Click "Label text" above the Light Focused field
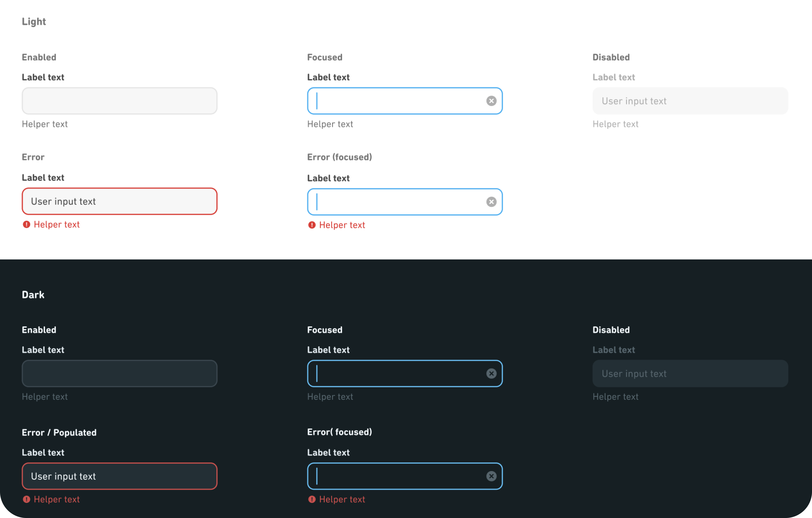Screen dimensions: 812x518 328,77
